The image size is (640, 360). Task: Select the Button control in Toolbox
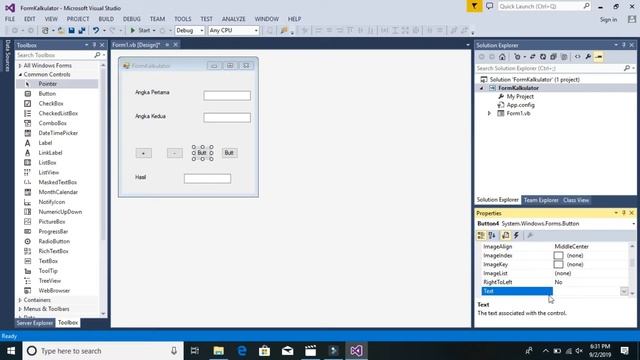(x=47, y=94)
